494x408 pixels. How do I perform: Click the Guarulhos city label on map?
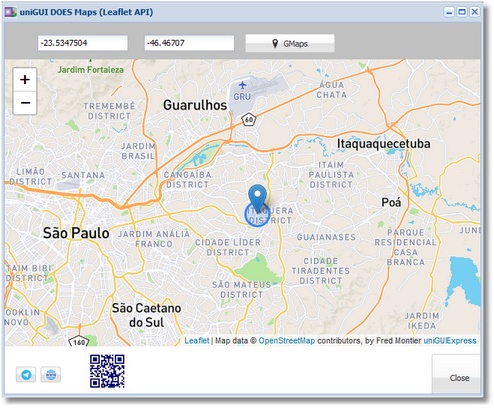(195, 105)
